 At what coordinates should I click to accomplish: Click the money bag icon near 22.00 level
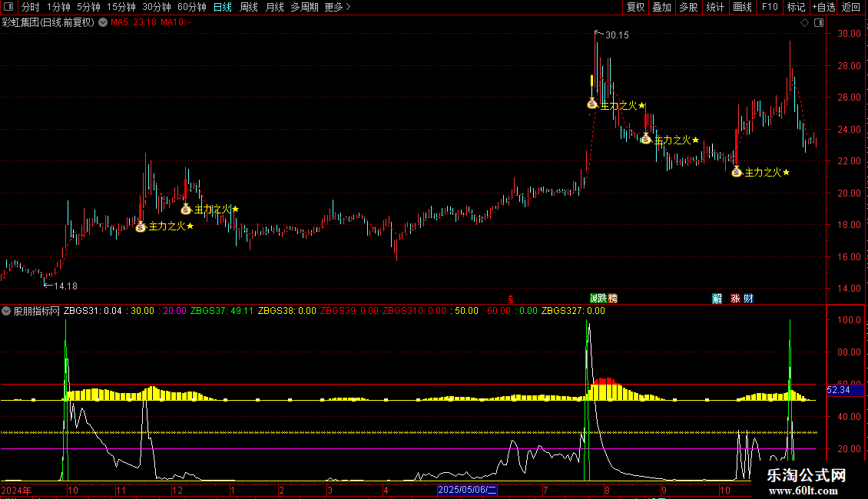point(736,171)
